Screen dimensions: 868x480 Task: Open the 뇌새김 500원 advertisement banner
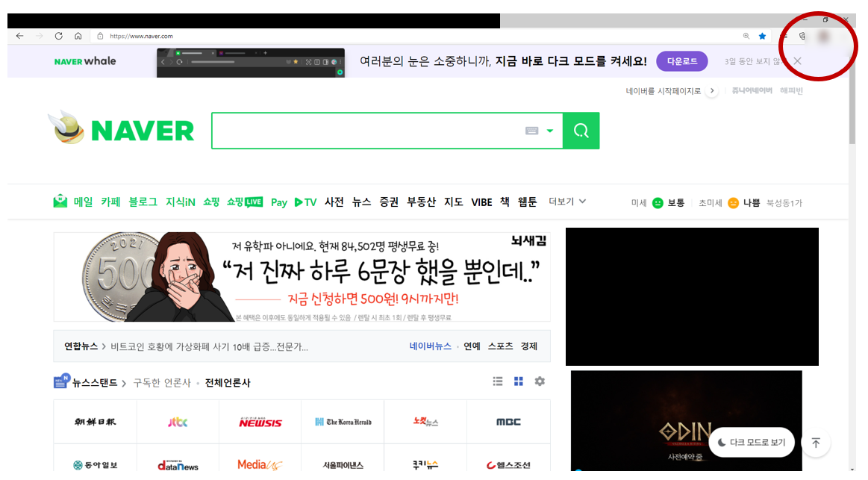[302, 277]
